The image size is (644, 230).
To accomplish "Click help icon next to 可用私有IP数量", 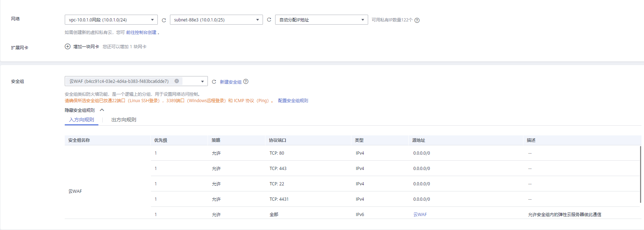I will point(417,20).
